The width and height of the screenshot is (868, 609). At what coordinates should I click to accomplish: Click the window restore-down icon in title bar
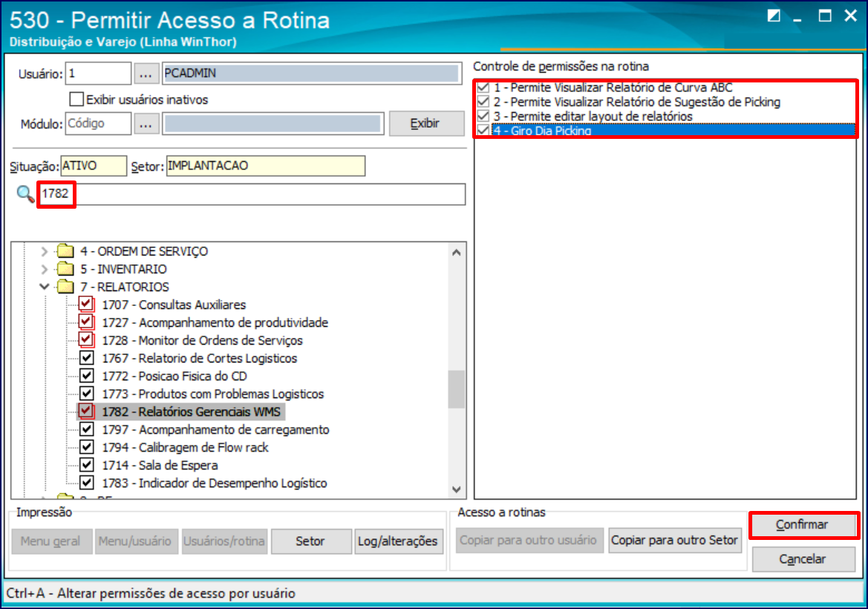pyautogui.click(x=774, y=16)
